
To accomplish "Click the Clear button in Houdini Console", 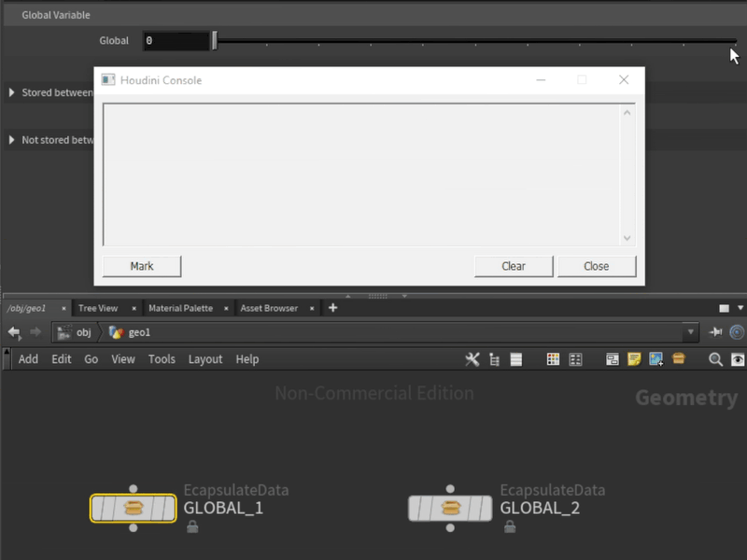I will (514, 266).
